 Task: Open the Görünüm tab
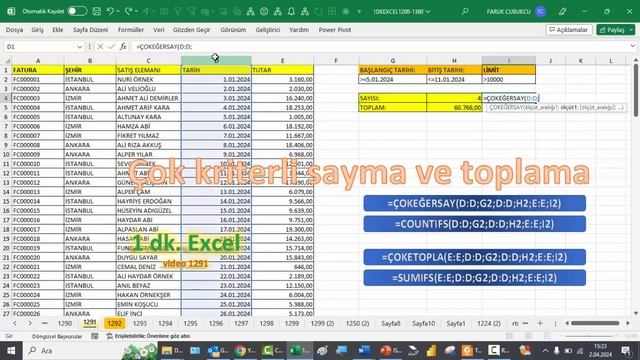click(x=233, y=30)
